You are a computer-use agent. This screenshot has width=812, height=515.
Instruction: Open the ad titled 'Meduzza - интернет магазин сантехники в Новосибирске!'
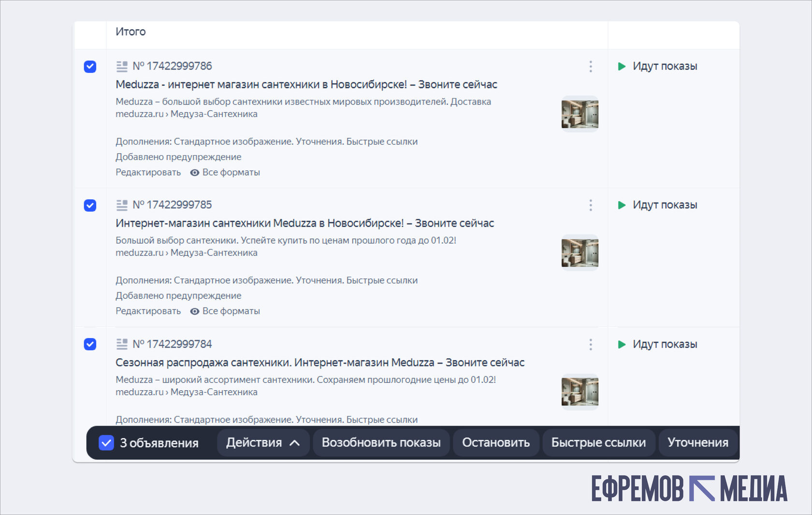[306, 85]
